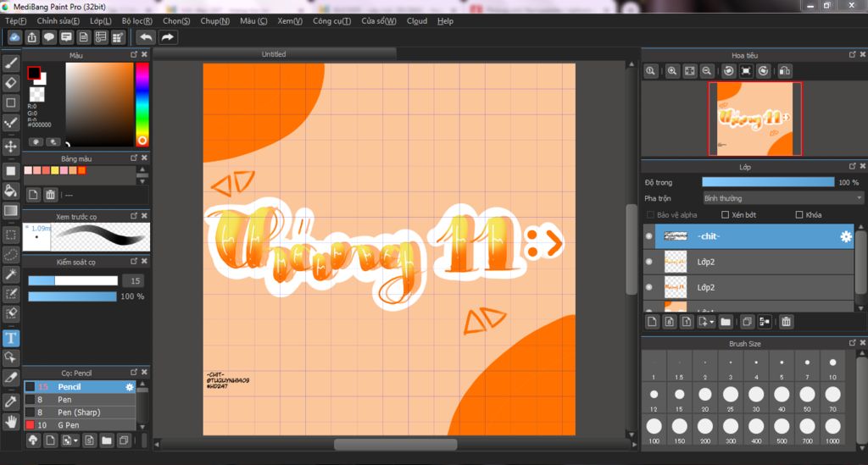The width and height of the screenshot is (868, 465).
Task: Click the rainbow hue bar
Action: point(142,104)
